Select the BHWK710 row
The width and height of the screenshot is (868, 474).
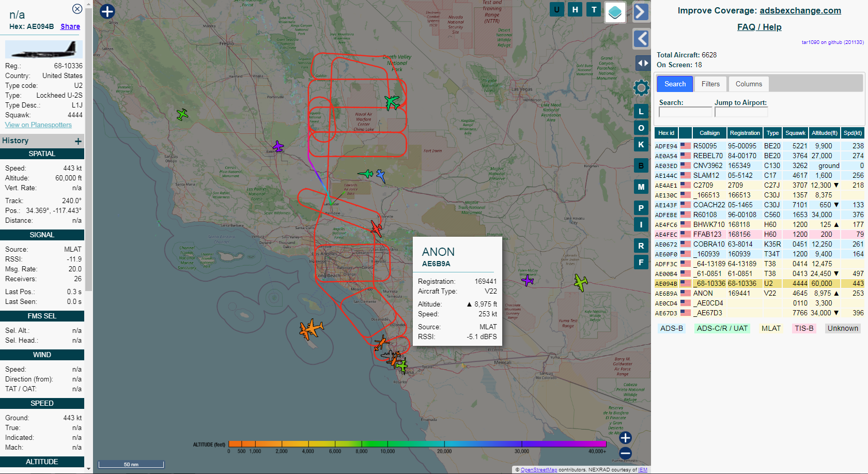click(760, 224)
